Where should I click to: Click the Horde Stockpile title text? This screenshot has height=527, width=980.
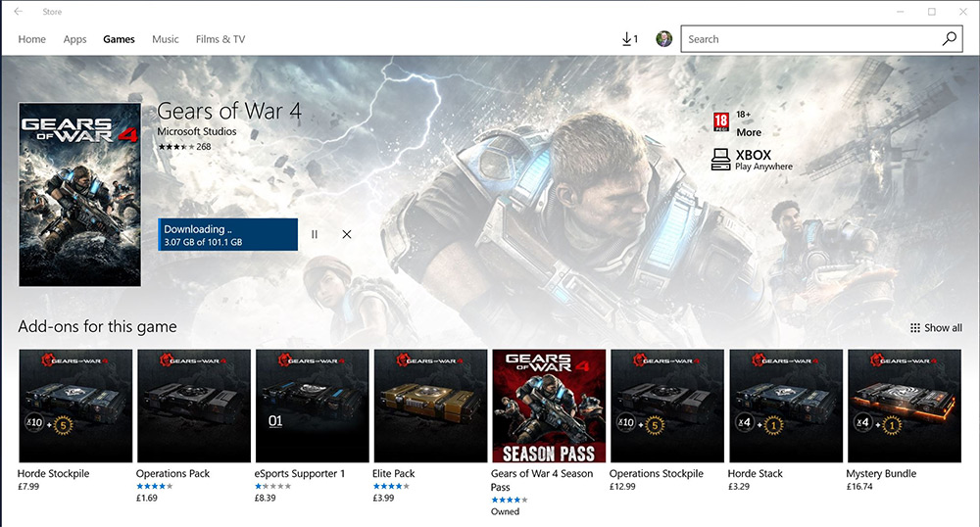[x=53, y=473]
